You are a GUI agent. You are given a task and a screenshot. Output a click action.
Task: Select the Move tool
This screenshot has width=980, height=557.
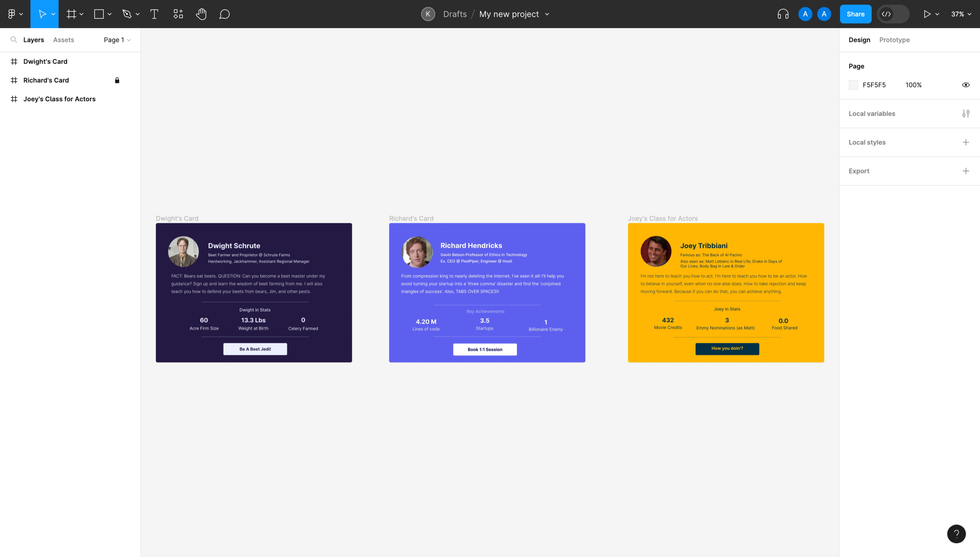tap(42, 14)
